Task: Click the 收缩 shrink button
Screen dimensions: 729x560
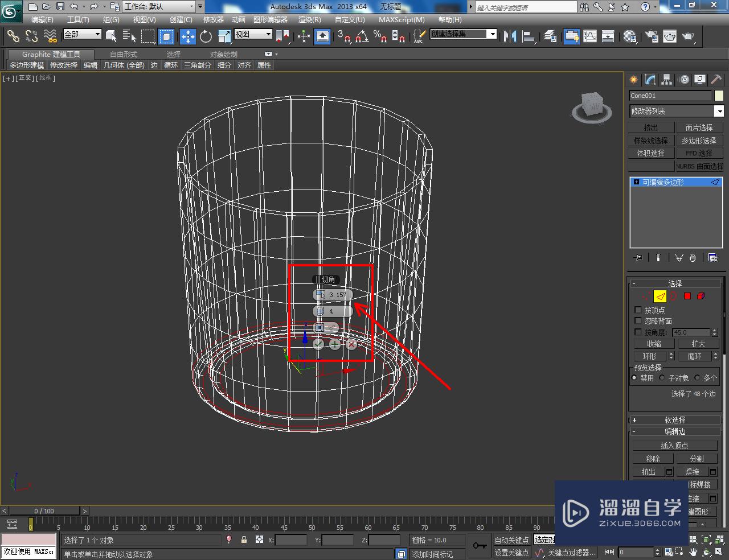Action: tap(654, 344)
